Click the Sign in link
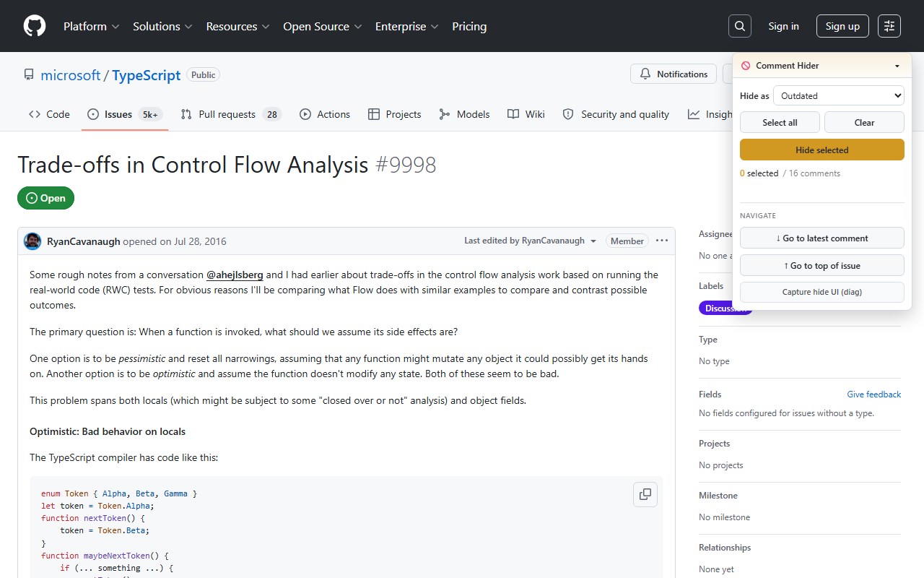Image resolution: width=924 pixels, height=578 pixels. pyautogui.click(x=783, y=26)
